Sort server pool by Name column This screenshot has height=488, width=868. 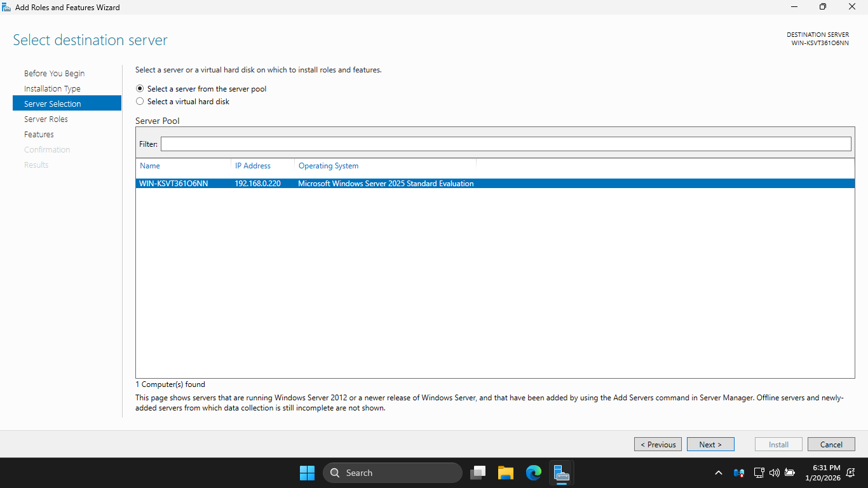coord(150,166)
